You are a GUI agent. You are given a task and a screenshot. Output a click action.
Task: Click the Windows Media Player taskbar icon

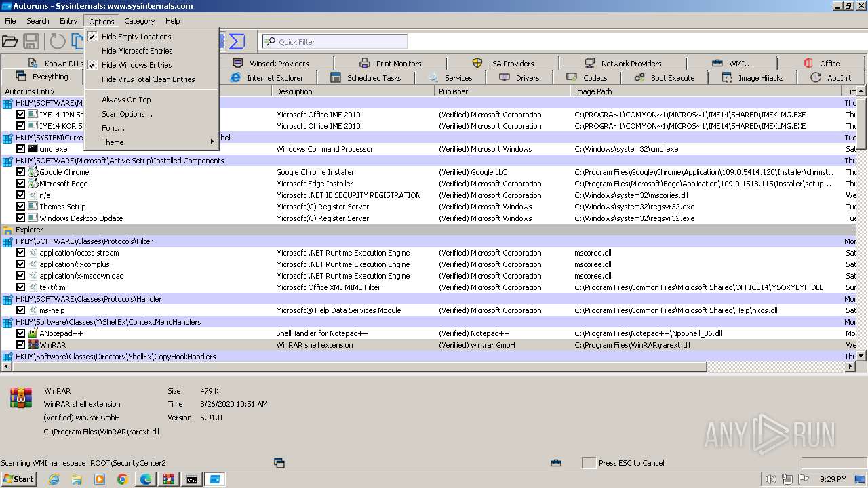point(100,479)
